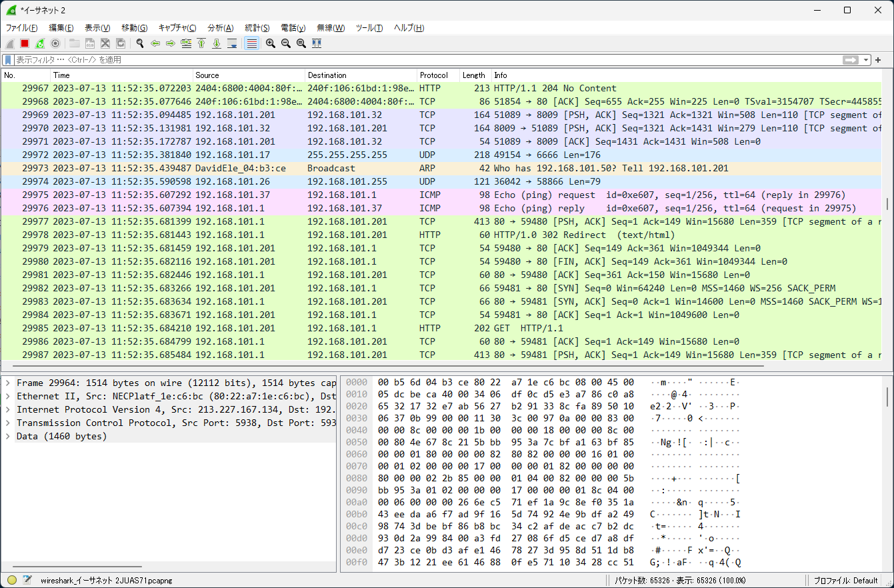Sort packets by Time column header
Image resolution: width=894 pixels, height=588 pixels.
[x=122, y=75]
